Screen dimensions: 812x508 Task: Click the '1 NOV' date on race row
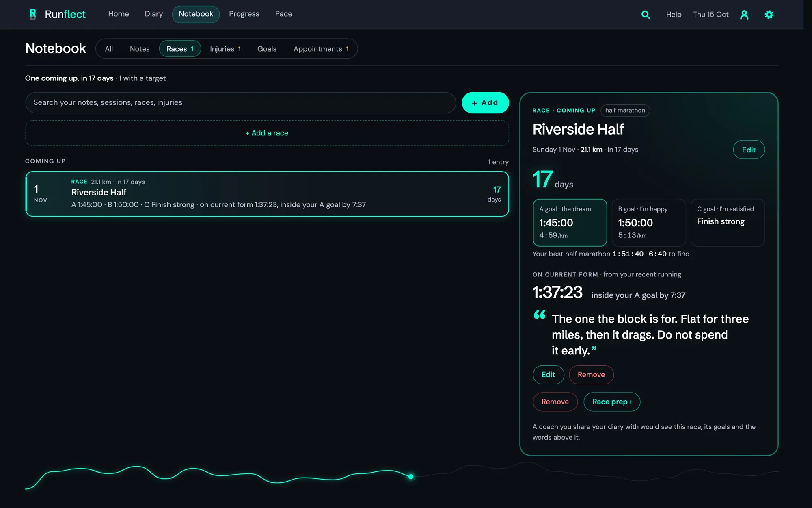40,193
